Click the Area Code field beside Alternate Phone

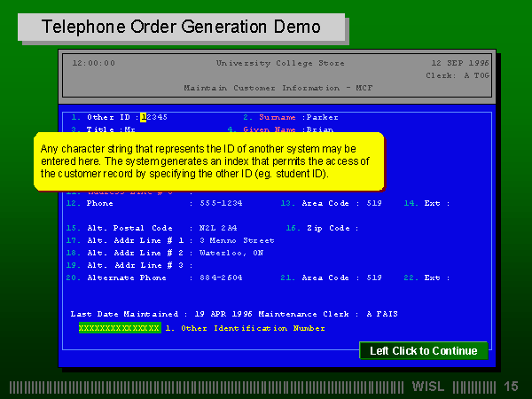(375, 278)
